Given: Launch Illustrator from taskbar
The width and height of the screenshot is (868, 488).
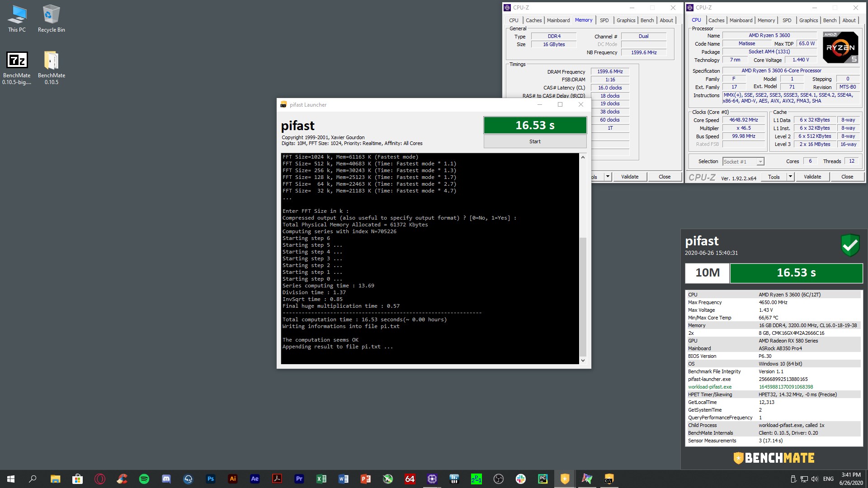Looking at the screenshot, I should (x=232, y=479).
